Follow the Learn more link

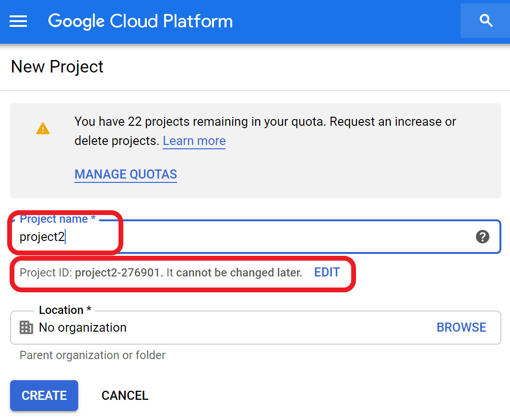pos(194,141)
